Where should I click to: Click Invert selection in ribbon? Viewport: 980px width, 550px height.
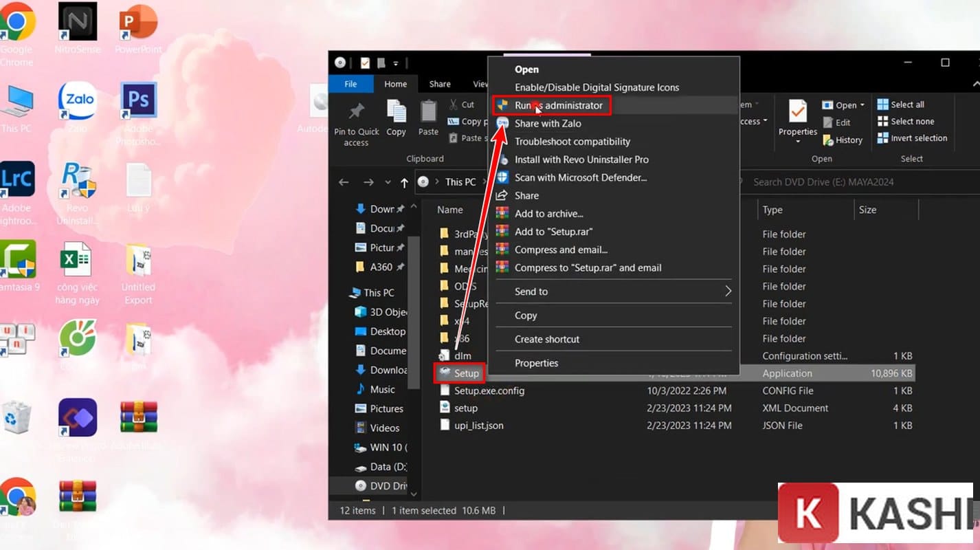coord(911,138)
